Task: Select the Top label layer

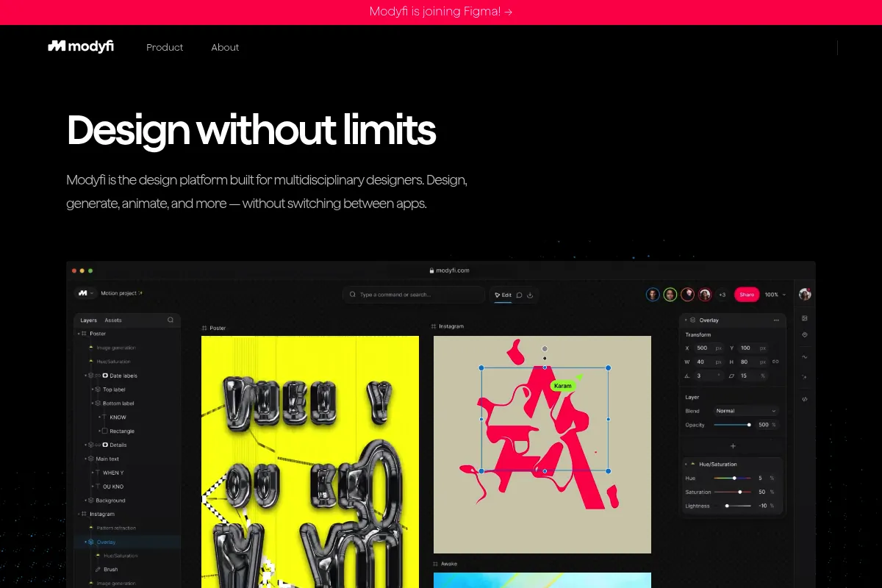Action: tap(113, 390)
